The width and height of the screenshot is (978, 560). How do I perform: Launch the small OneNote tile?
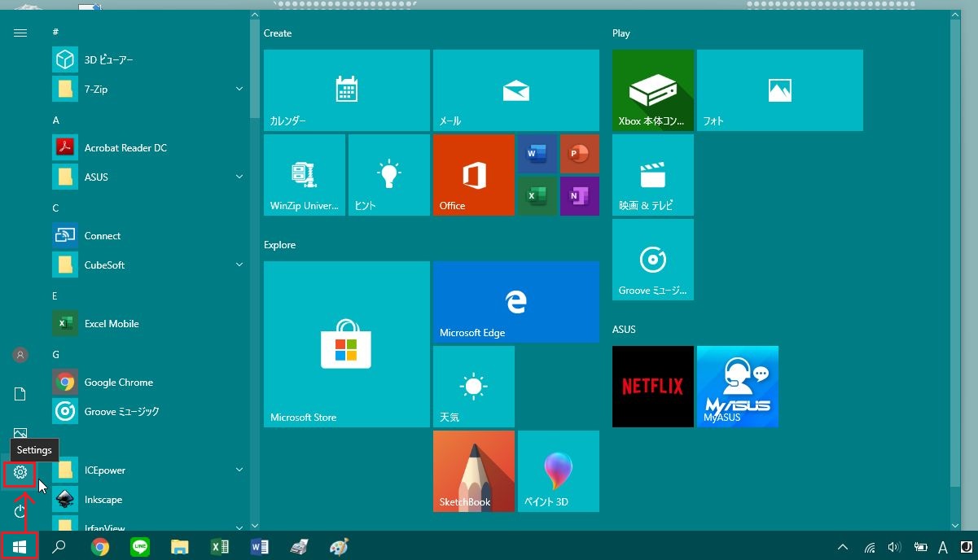[x=580, y=196]
